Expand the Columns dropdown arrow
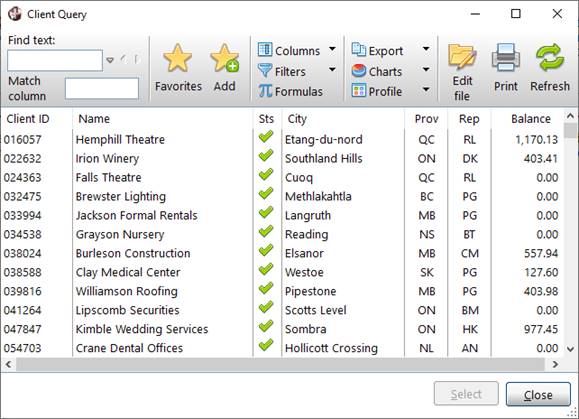Viewport: 579px width, 419px height. [332, 49]
